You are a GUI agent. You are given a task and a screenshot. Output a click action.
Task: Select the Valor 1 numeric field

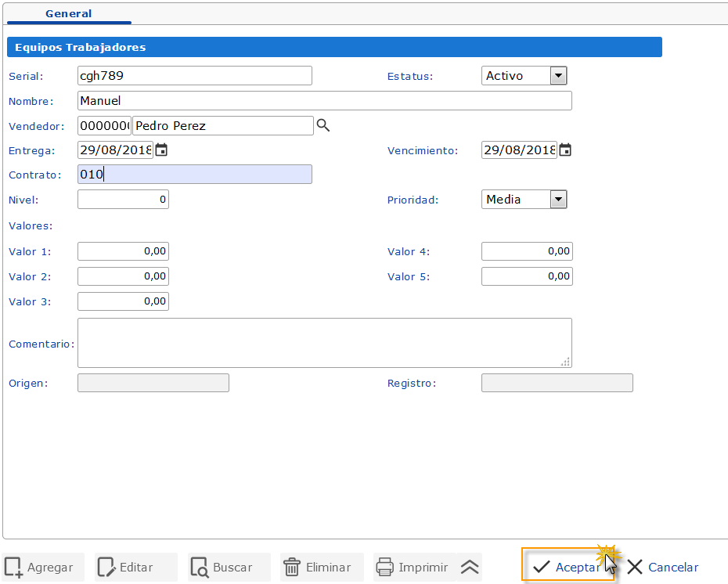[123, 251]
